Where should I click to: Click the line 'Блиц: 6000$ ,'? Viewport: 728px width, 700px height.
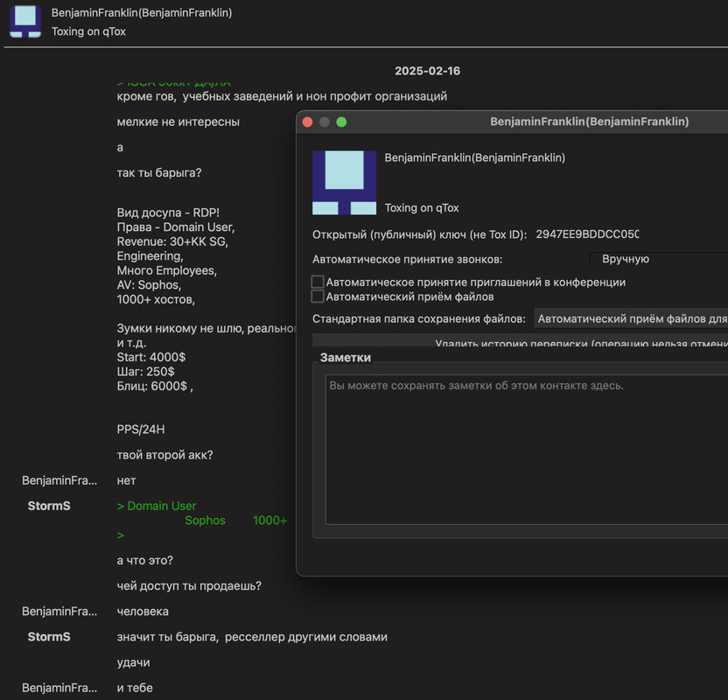click(x=155, y=386)
